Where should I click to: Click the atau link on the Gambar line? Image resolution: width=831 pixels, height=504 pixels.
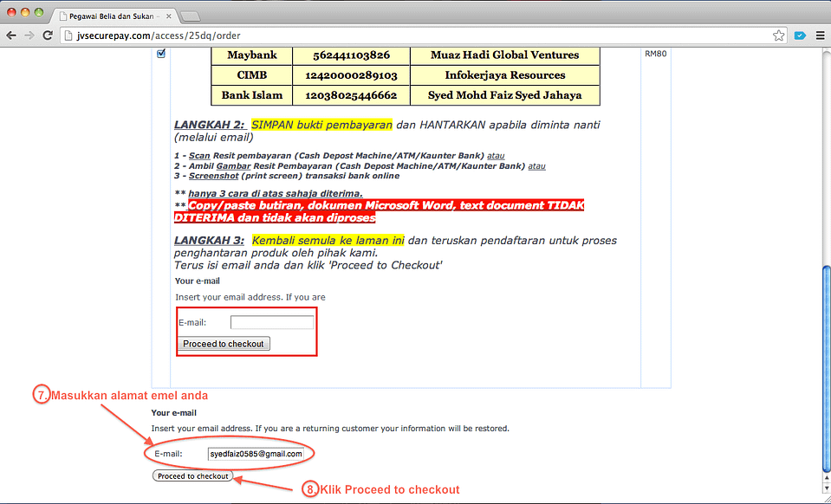[536, 165]
